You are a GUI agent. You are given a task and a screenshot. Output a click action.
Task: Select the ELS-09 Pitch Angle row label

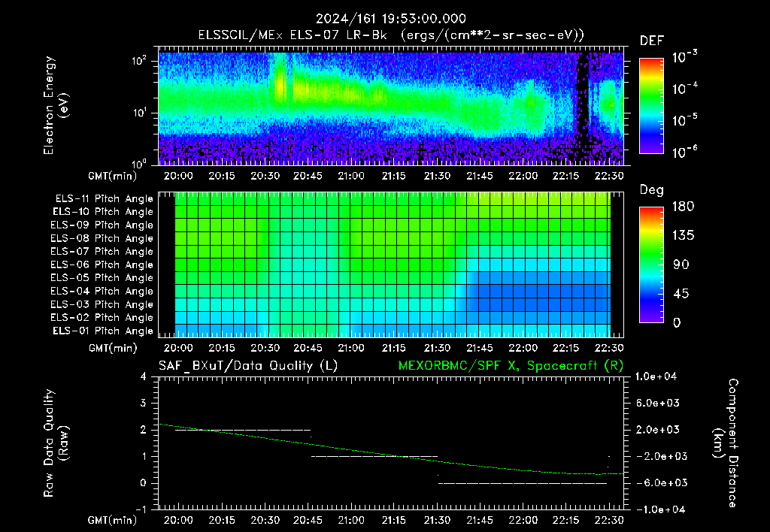[x=102, y=225]
